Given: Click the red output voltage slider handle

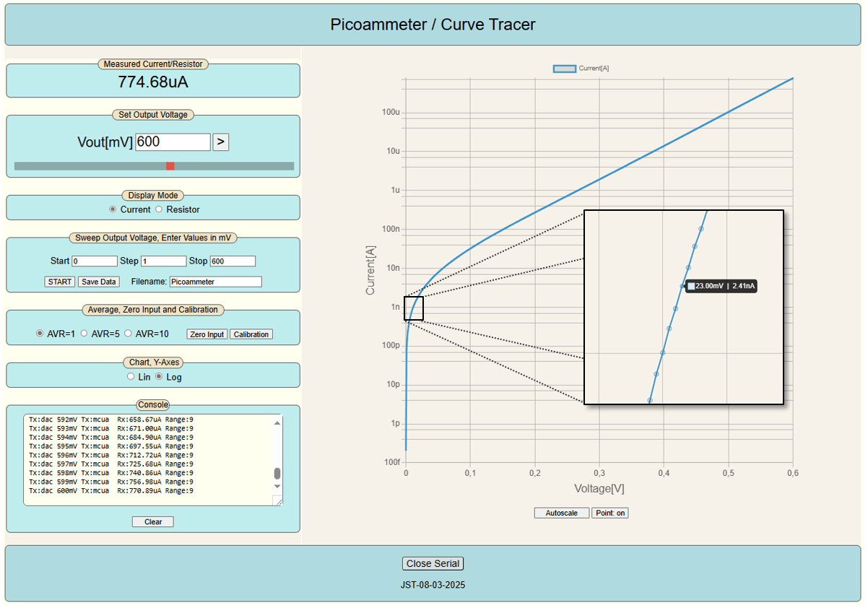Looking at the screenshot, I should pyautogui.click(x=170, y=166).
